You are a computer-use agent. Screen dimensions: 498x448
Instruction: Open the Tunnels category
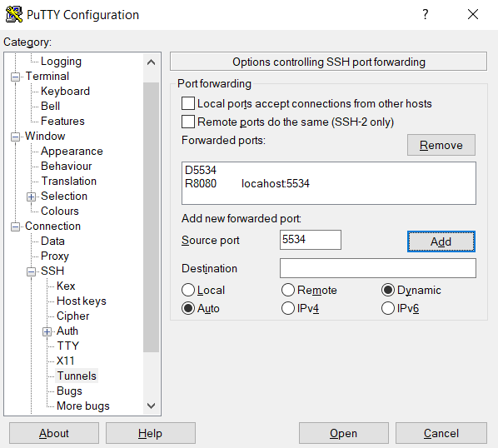(x=77, y=376)
